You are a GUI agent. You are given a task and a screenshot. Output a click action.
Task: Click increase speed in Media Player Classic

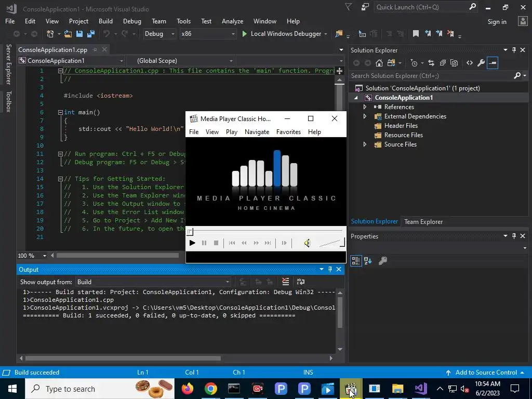pyautogui.click(x=256, y=243)
